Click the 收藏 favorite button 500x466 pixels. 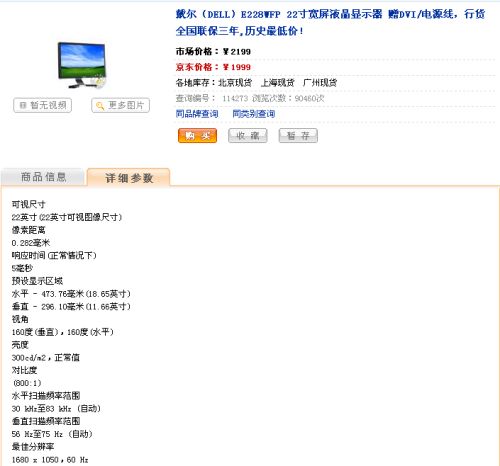[248, 136]
